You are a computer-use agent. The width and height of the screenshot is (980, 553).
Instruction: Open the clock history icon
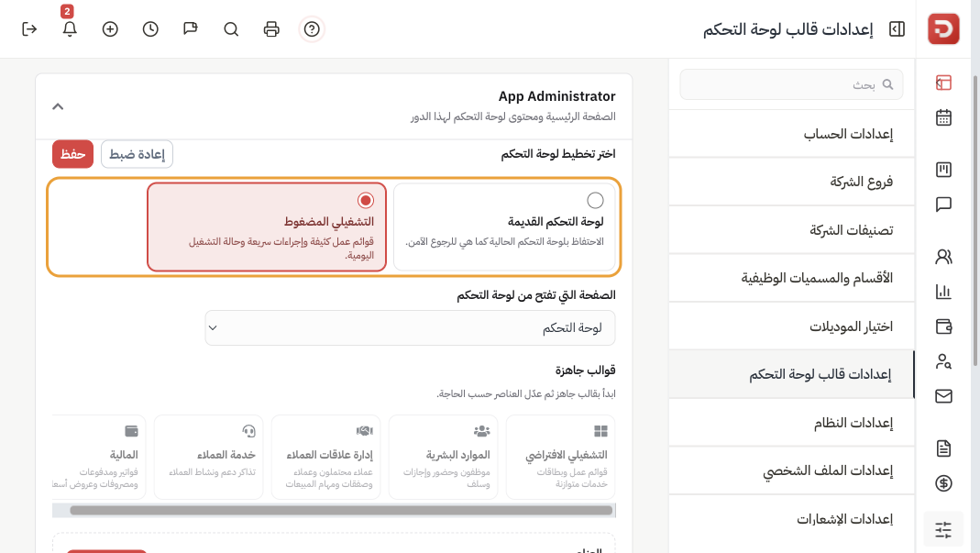click(x=150, y=28)
